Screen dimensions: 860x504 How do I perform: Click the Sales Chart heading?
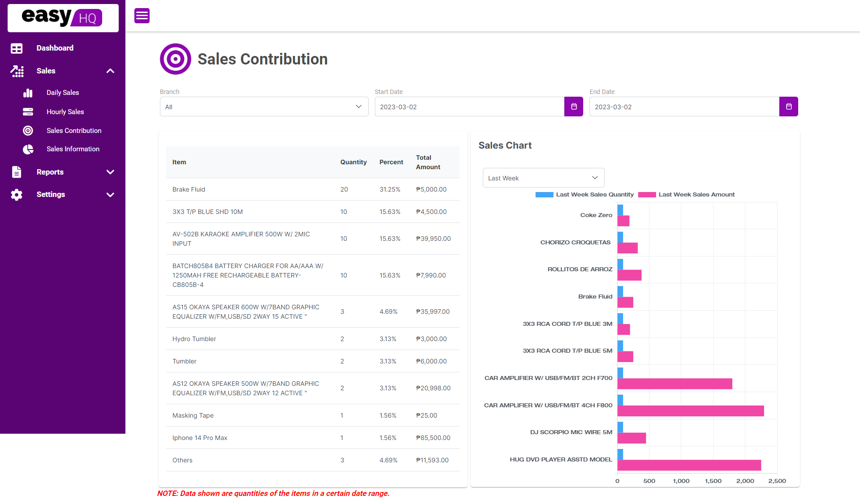pos(505,145)
